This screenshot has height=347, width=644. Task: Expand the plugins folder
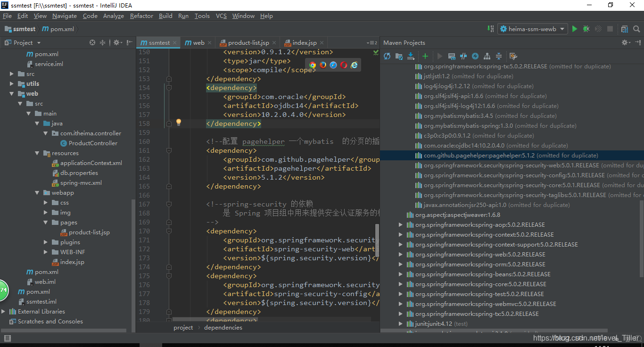click(46, 242)
